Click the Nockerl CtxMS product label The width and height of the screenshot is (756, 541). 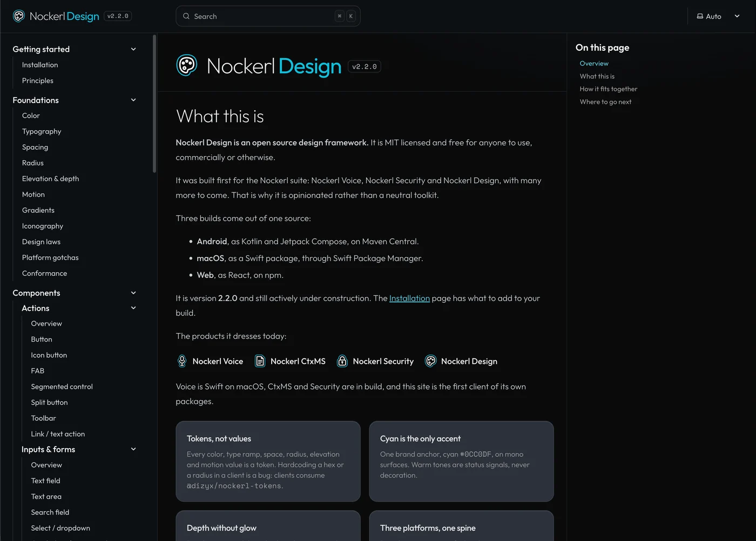pyautogui.click(x=298, y=361)
